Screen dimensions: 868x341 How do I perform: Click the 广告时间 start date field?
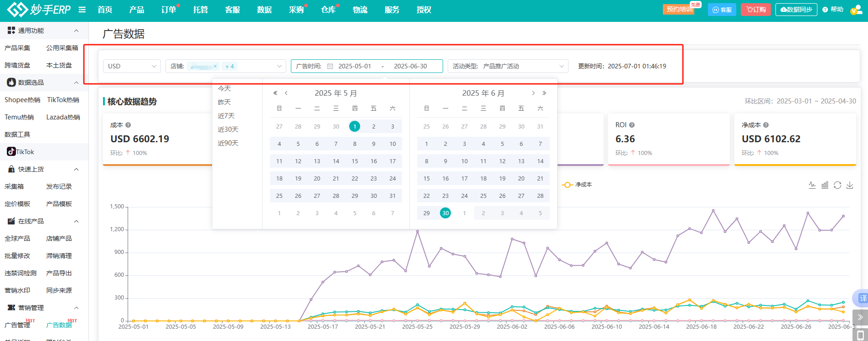pyautogui.click(x=355, y=66)
